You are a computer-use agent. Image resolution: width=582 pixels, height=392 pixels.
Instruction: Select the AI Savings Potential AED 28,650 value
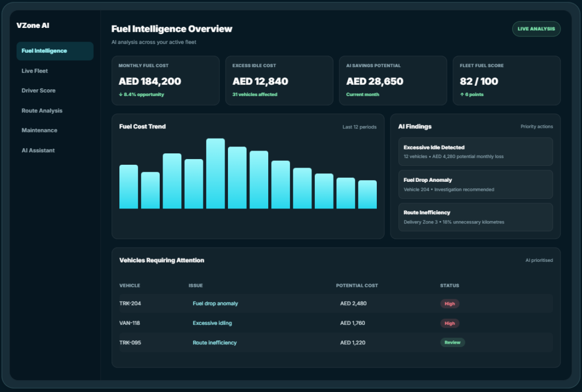tap(375, 81)
